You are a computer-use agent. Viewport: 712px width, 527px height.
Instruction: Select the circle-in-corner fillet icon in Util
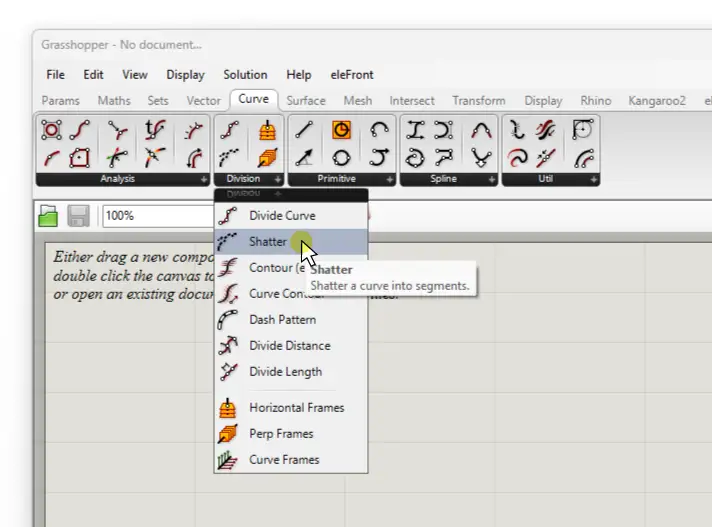(583, 130)
